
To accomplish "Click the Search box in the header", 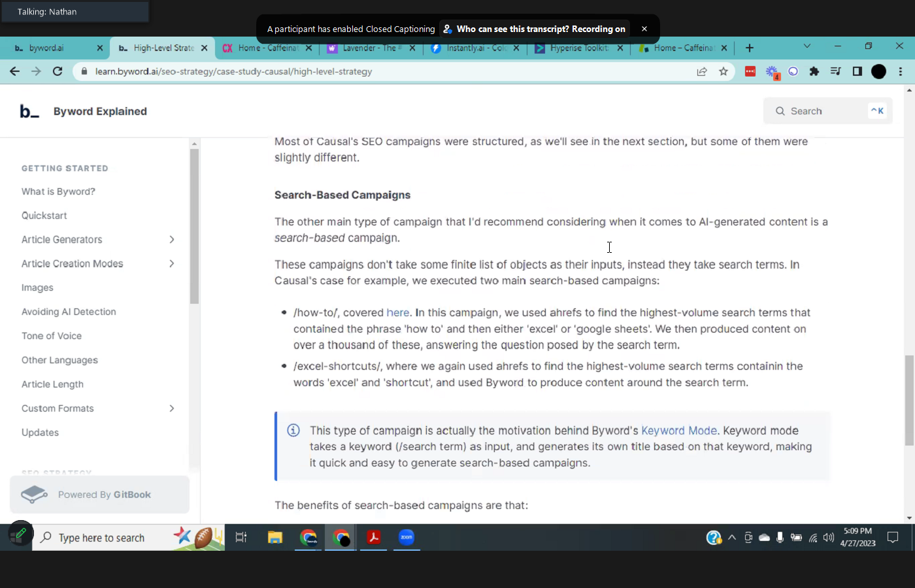I will click(x=827, y=111).
